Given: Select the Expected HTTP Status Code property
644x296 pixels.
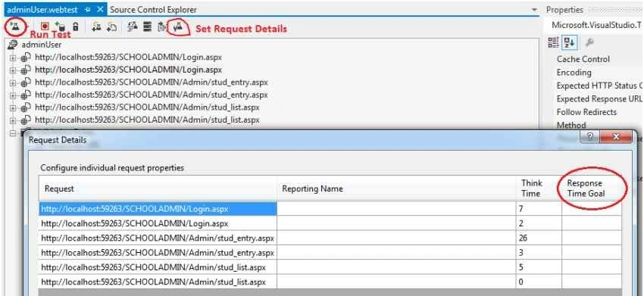Looking at the screenshot, I should click(x=599, y=86).
